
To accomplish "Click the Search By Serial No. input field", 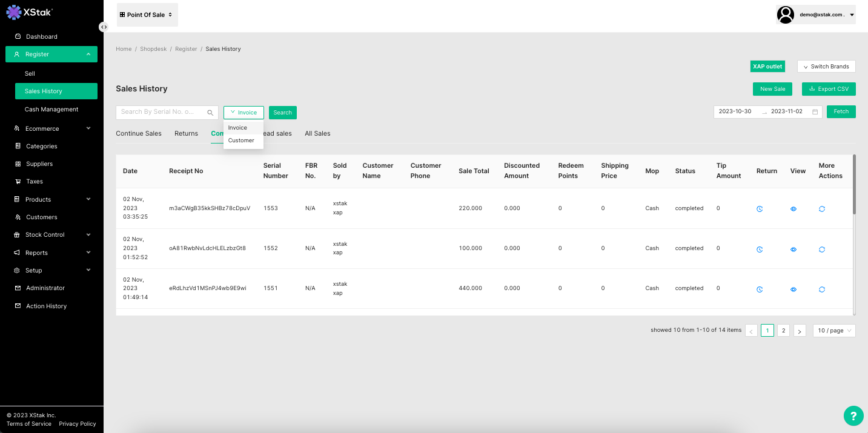I will (x=162, y=112).
